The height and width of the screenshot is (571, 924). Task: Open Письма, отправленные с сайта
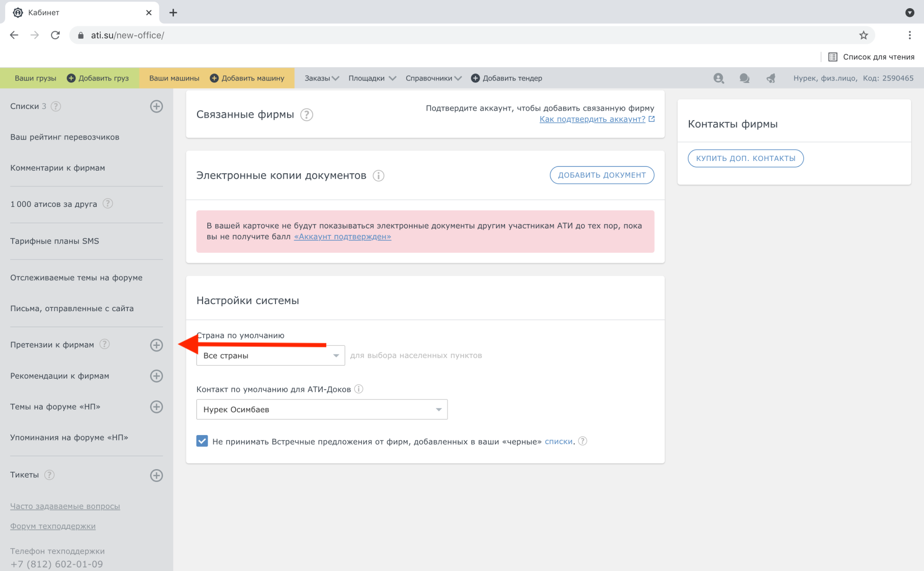click(x=72, y=309)
